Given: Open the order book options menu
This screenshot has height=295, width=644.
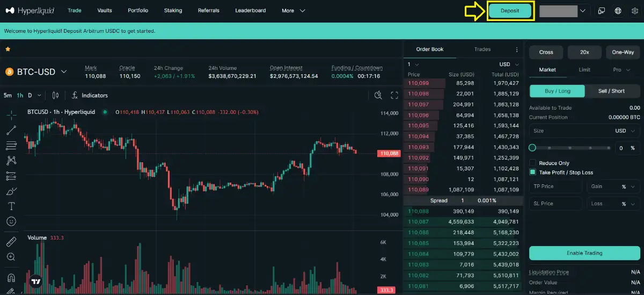Looking at the screenshot, I should pyautogui.click(x=517, y=49).
